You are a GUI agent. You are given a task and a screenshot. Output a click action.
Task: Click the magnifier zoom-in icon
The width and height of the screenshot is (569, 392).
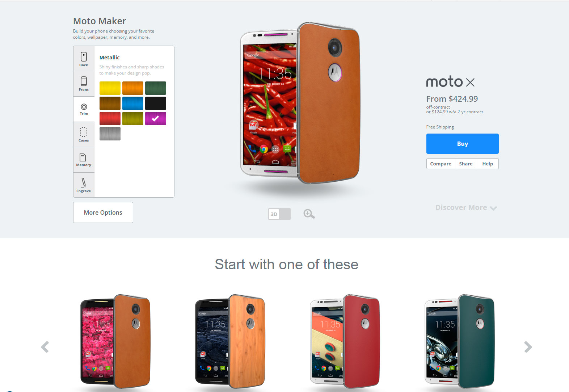(x=309, y=214)
